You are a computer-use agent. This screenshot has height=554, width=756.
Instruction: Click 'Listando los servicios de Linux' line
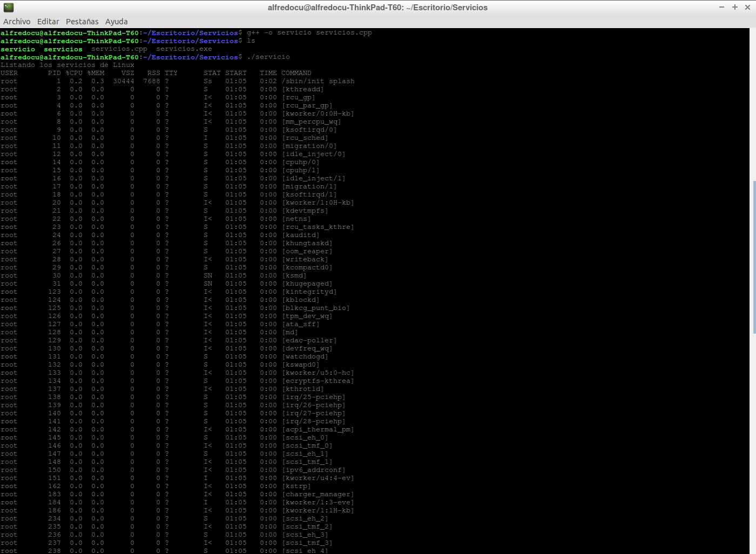tap(67, 65)
